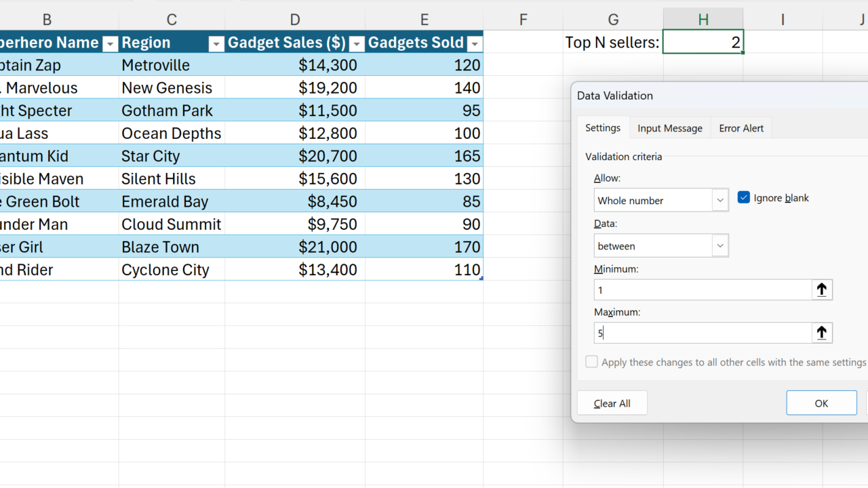868x488 pixels.
Task: Click inside the Minimum input field
Action: click(702, 290)
